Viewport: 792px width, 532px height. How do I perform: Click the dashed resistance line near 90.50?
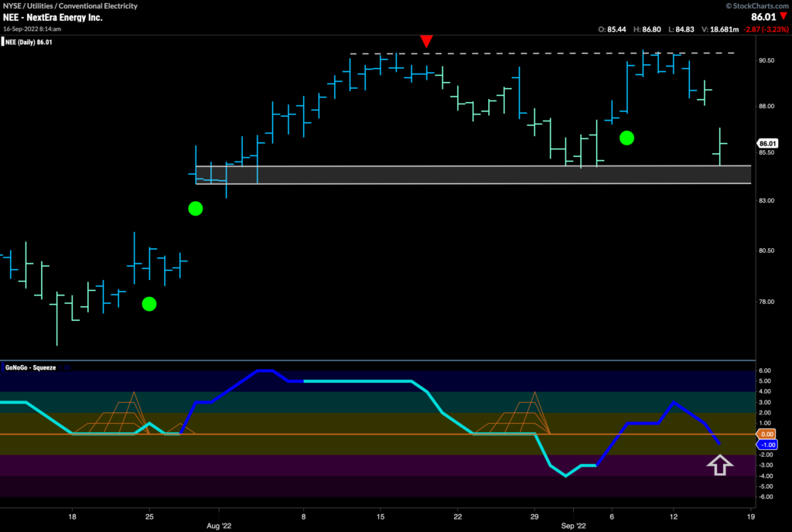click(541, 53)
